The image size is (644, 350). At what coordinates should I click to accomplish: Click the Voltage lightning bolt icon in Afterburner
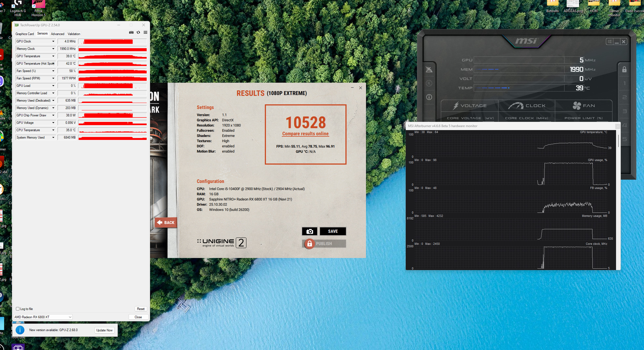coord(456,106)
